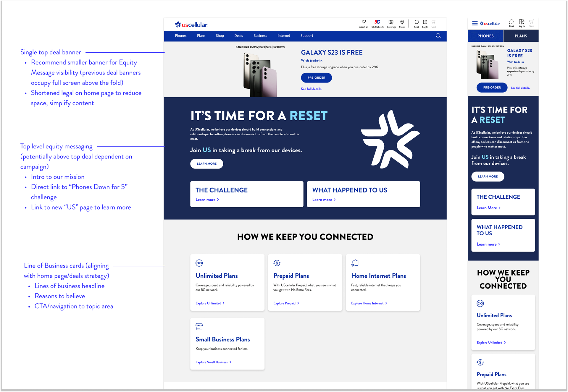
Task: Open Chat icon in desktop header
Action: tap(417, 22)
